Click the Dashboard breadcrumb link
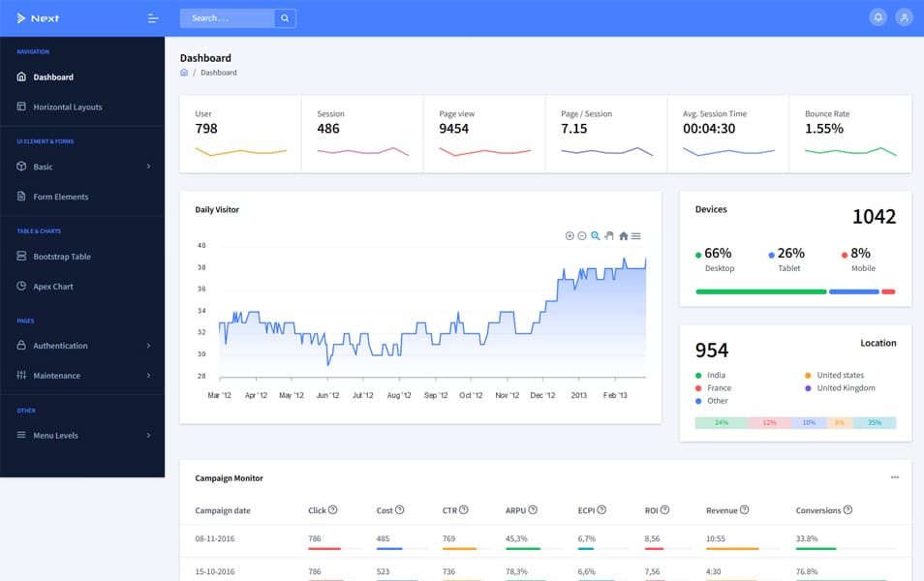Image resolution: width=924 pixels, height=581 pixels. click(219, 72)
